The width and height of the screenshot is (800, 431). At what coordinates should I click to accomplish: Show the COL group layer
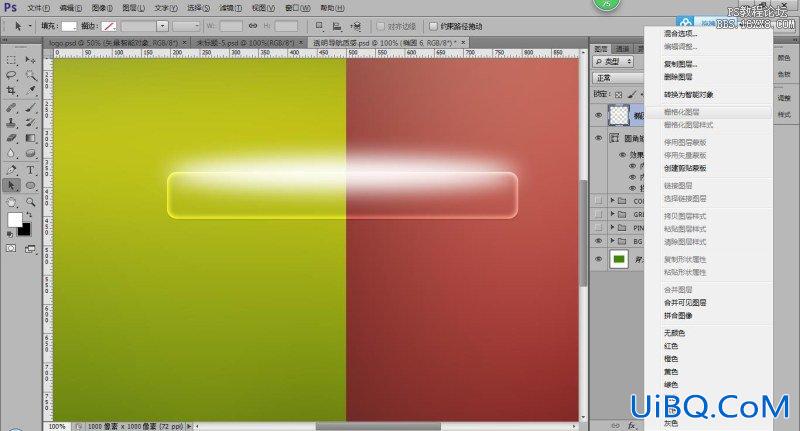click(598, 201)
